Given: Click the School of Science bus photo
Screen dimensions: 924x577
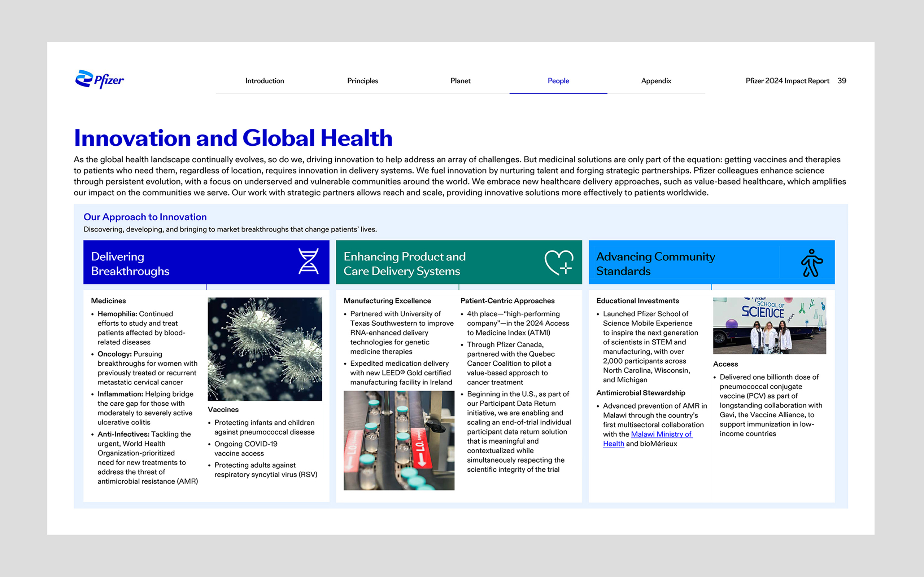Looking at the screenshot, I should (769, 326).
